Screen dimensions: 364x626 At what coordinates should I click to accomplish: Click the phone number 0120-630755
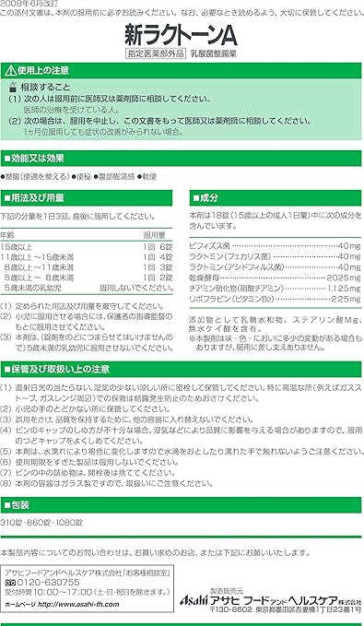pyautogui.click(x=48, y=583)
